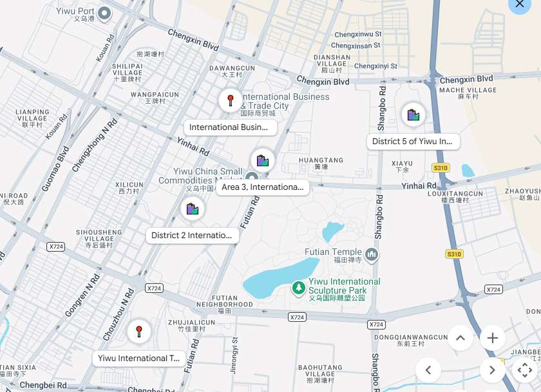Image resolution: width=541 pixels, height=392 pixels.
Task: Click the Futian Temple landmark icon
Action: 372,256
